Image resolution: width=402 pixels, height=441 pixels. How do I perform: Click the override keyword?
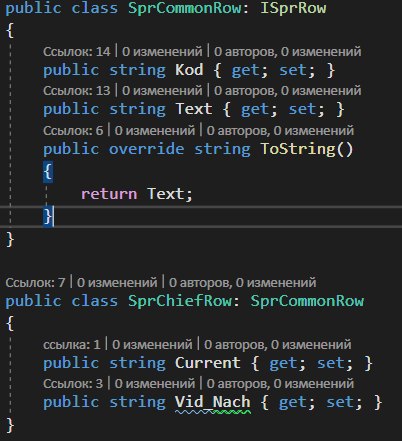coord(147,149)
